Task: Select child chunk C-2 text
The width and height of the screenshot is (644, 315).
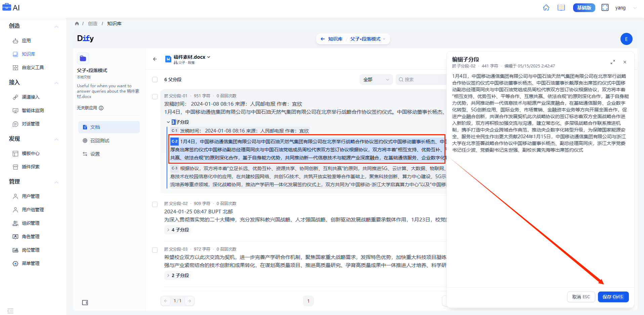Action: (308, 150)
